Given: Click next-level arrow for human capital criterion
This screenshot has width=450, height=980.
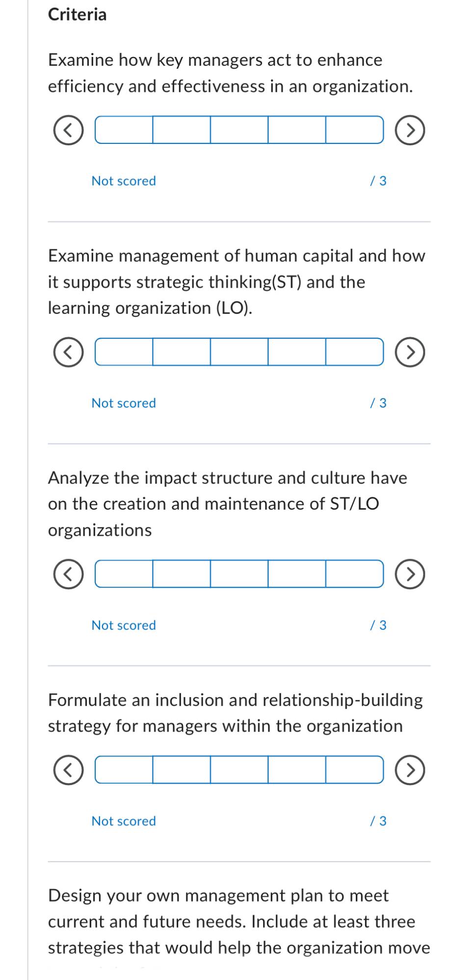Looking at the screenshot, I should coord(410,352).
